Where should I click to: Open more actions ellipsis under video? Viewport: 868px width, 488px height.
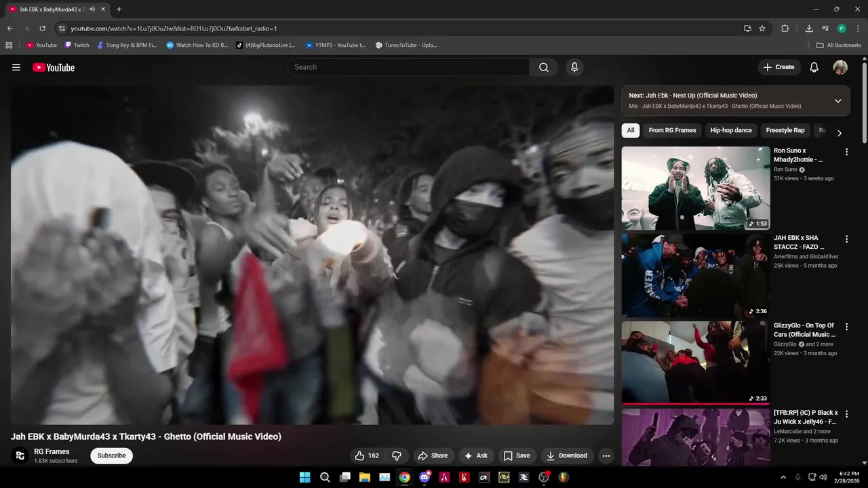[x=606, y=455]
